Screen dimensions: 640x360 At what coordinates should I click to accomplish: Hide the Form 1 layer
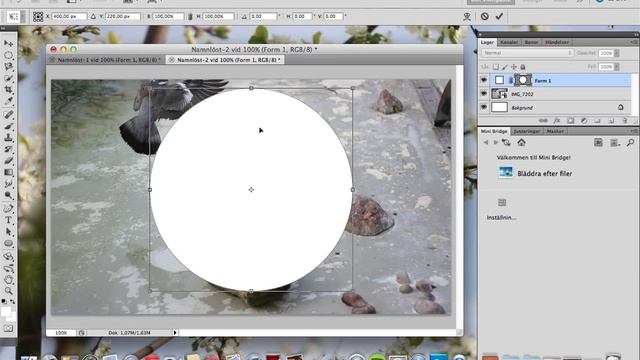(x=484, y=80)
